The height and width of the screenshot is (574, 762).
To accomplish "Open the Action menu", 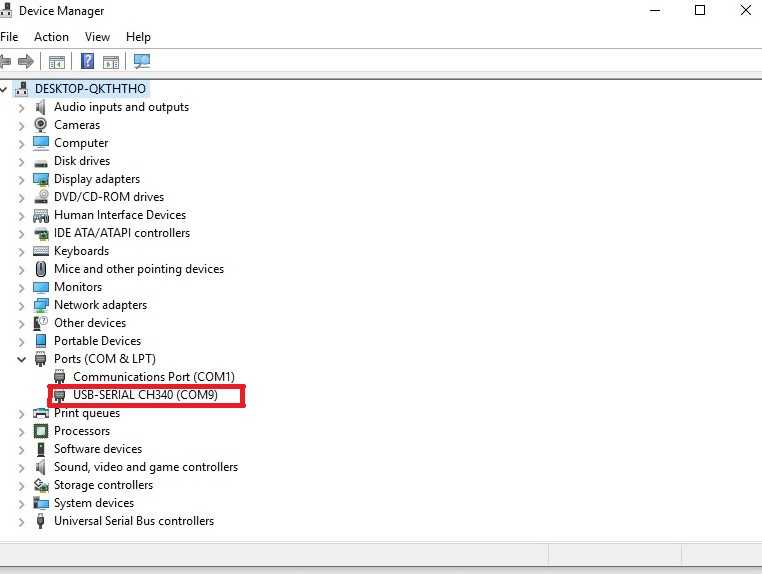I will [51, 37].
